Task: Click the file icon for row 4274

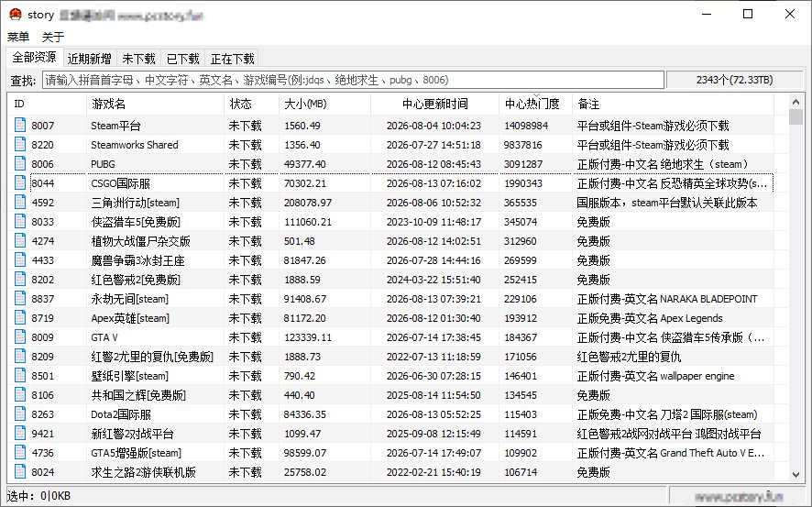Action: click(x=20, y=240)
